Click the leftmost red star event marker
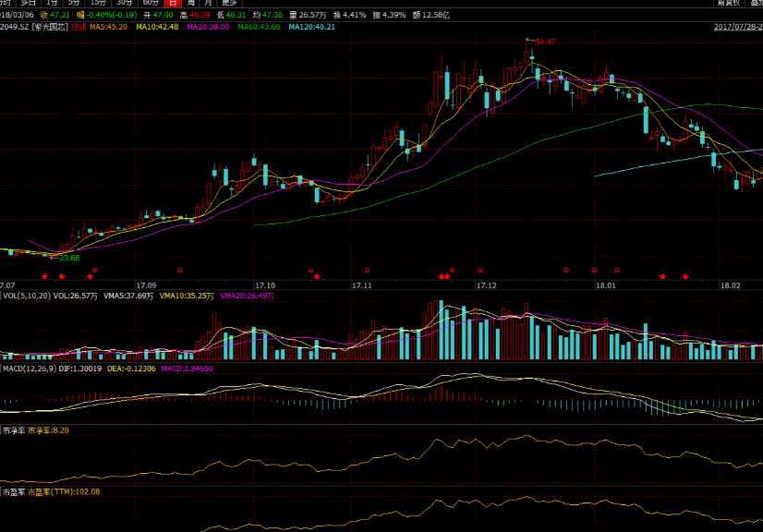Viewport: 763px width, 532px height. (44, 276)
